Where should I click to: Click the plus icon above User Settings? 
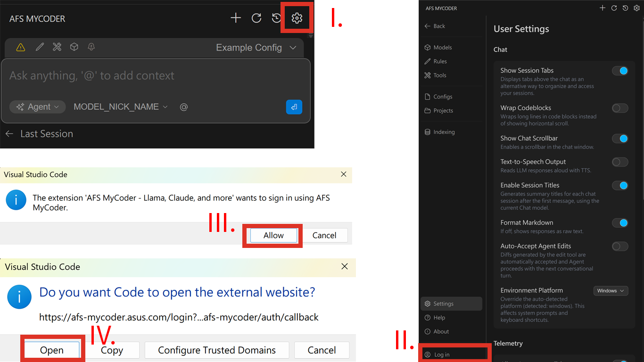(x=603, y=8)
